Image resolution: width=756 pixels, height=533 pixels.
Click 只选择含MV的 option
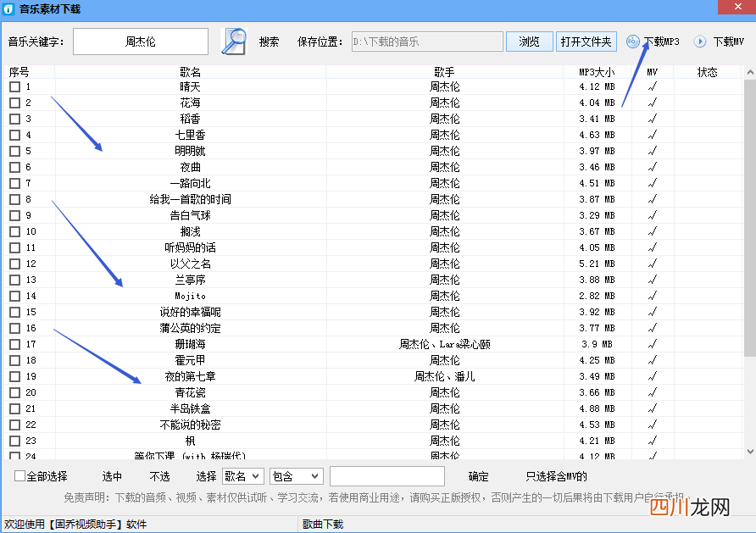[x=556, y=476]
